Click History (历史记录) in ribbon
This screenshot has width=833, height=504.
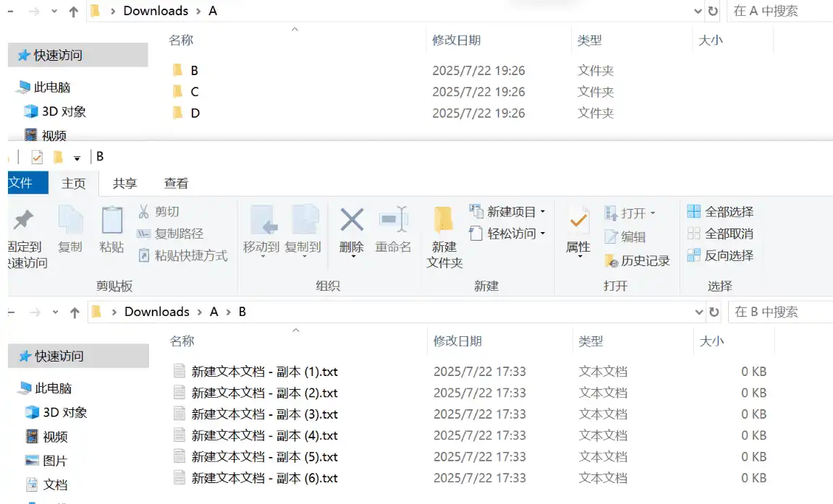[638, 260]
